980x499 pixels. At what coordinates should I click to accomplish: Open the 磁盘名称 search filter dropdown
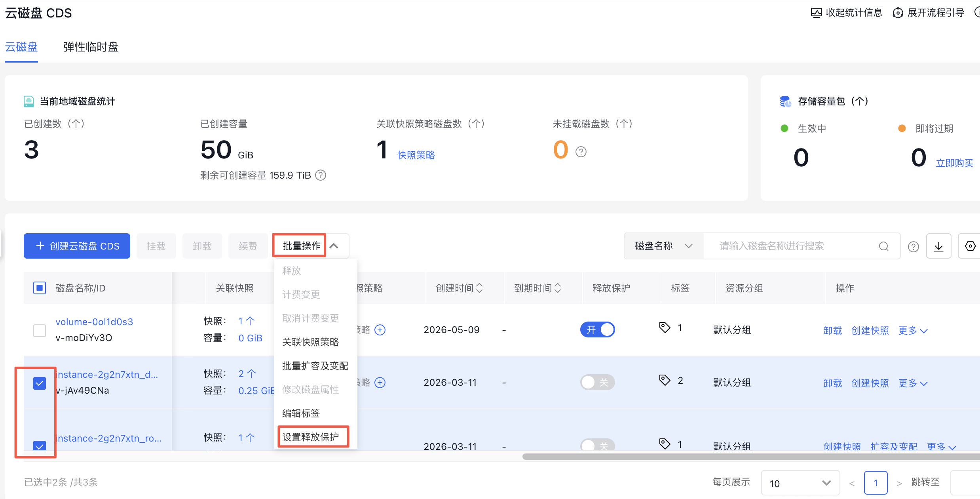[x=664, y=246]
